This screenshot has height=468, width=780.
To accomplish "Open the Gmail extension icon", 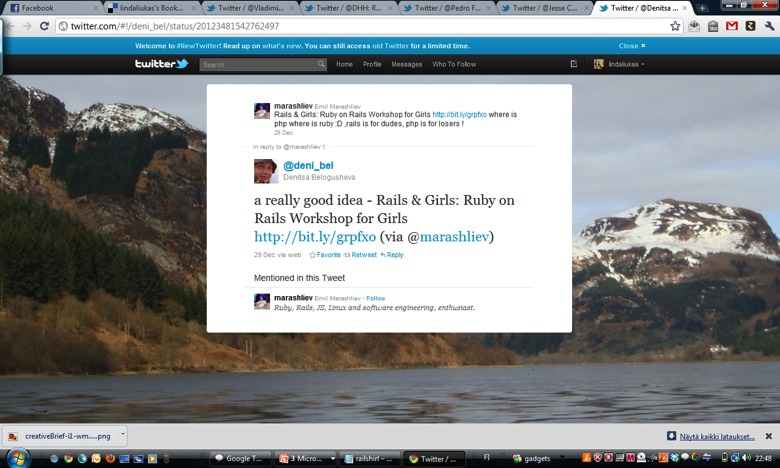I will tap(732, 26).
